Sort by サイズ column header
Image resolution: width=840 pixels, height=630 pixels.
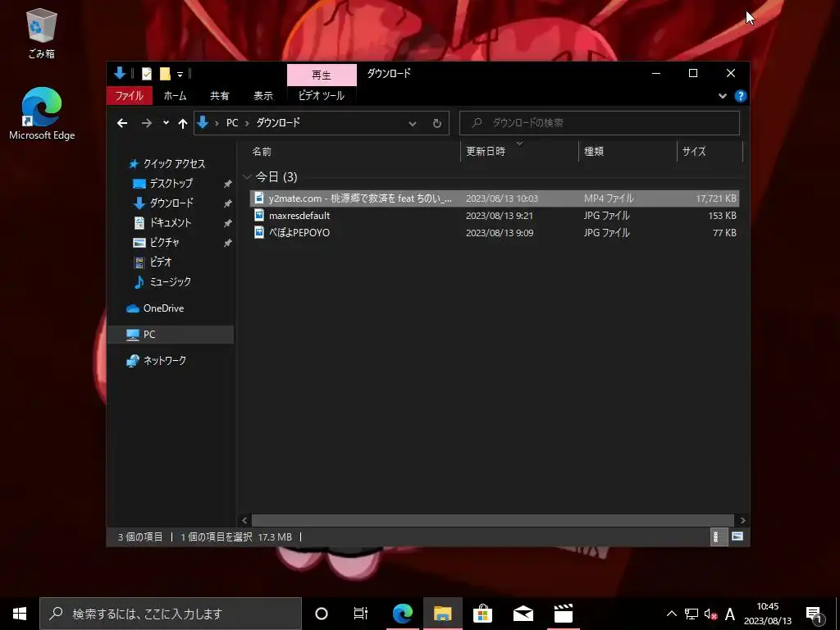pos(710,152)
